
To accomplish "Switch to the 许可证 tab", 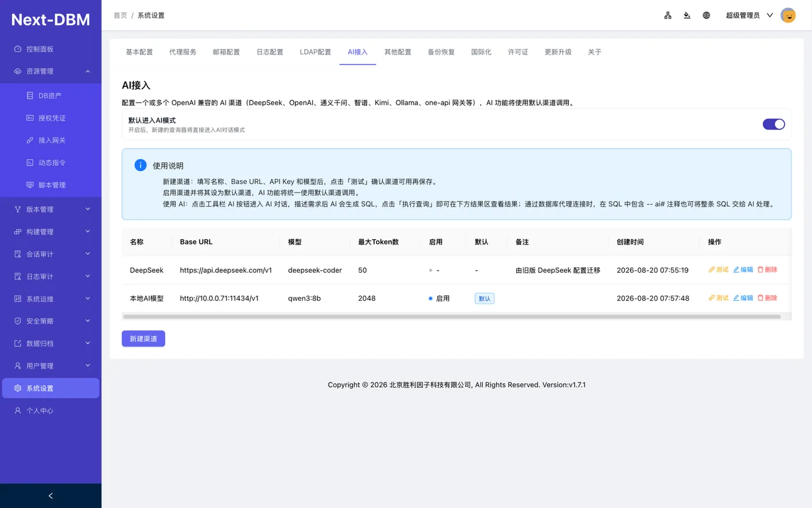I will click(x=518, y=52).
